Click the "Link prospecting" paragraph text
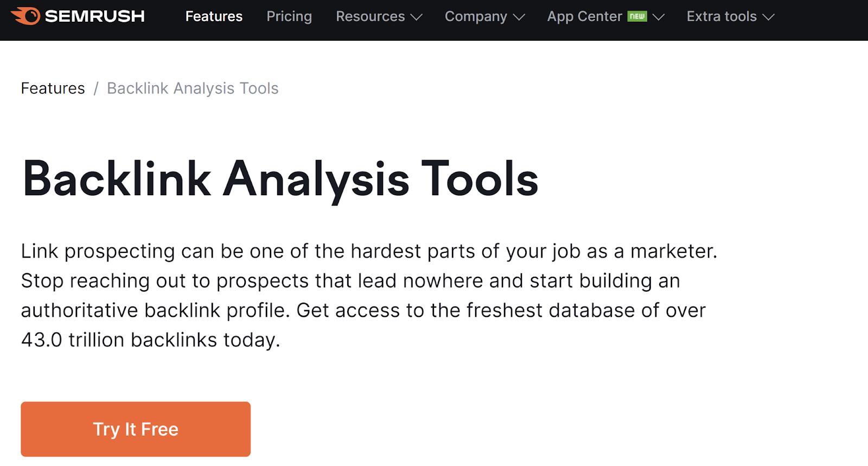The image size is (868, 466). tap(369, 251)
